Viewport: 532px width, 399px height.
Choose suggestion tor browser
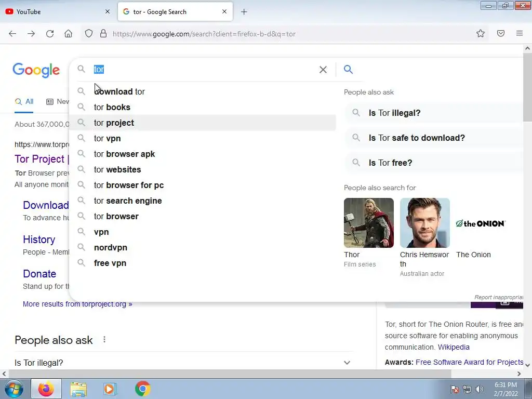click(x=202, y=217)
